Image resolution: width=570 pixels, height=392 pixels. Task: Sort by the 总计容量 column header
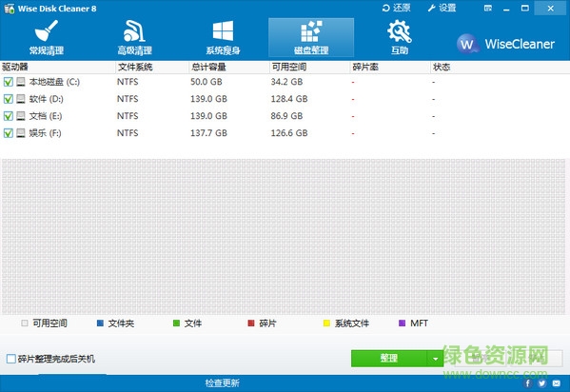click(208, 67)
